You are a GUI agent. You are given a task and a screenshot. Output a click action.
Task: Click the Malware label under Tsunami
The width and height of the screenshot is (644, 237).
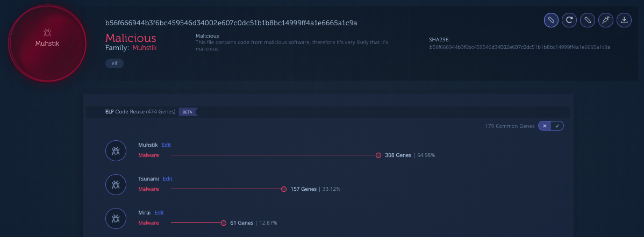tap(148, 189)
